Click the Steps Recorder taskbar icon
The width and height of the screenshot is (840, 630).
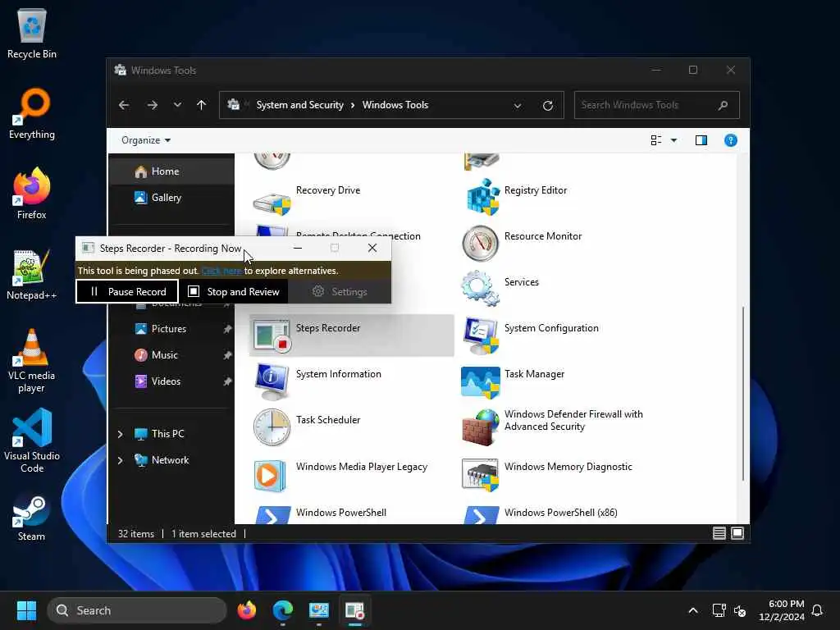coord(354,610)
